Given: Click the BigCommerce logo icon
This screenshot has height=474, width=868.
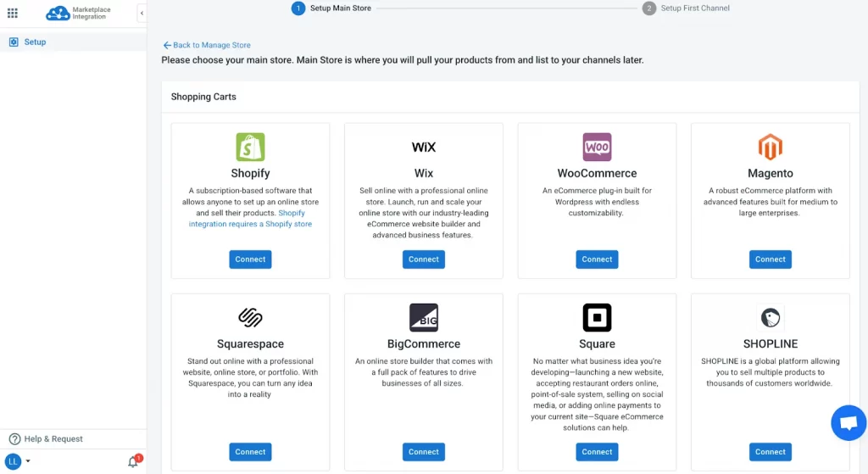Looking at the screenshot, I should tap(424, 317).
